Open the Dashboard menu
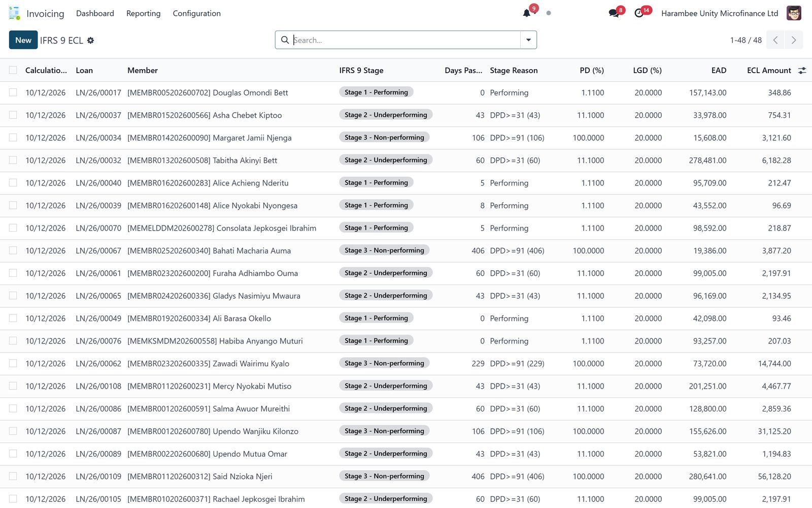This screenshot has width=812, height=508. pos(95,13)
